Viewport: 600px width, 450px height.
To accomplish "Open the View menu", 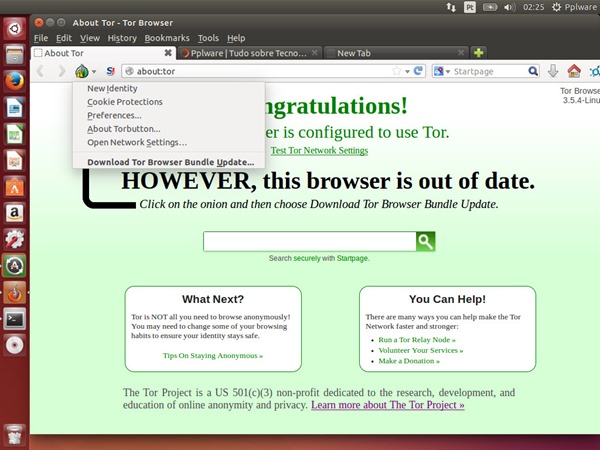I will (x=90, y=38).
